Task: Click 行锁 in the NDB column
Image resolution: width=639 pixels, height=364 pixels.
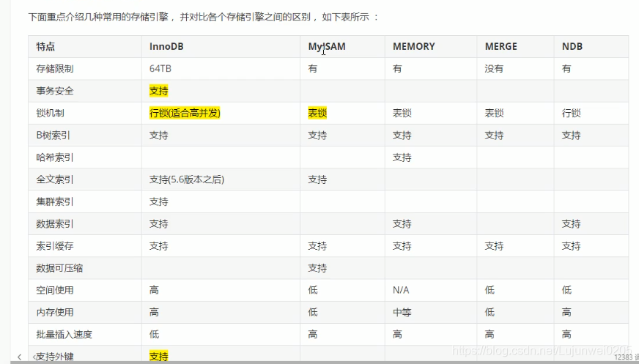Action: pos(571,113)
